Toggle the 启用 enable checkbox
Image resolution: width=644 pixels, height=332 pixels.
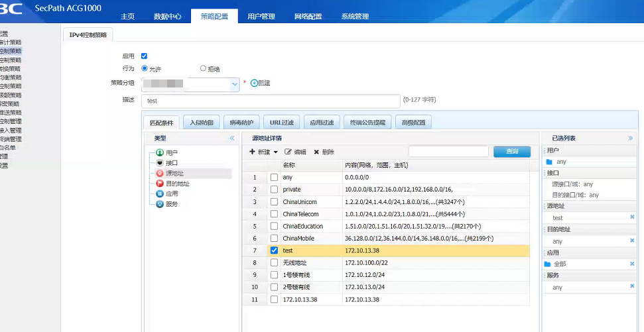(144, 56)
